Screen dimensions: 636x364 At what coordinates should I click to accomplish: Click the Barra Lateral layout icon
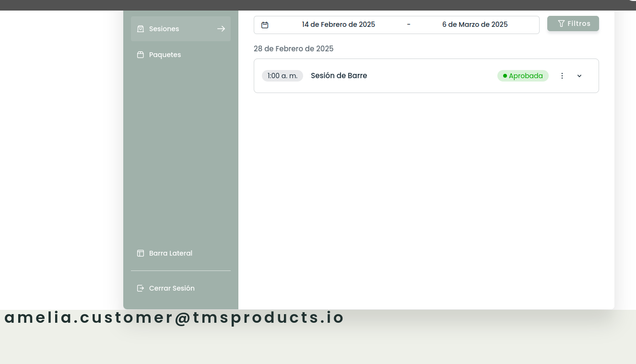coord(141,253)
